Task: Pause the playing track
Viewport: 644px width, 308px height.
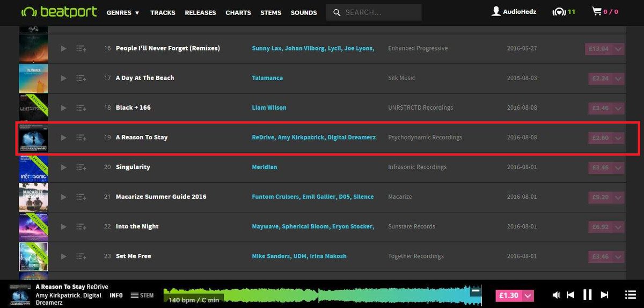Action: tap(588, 295)
